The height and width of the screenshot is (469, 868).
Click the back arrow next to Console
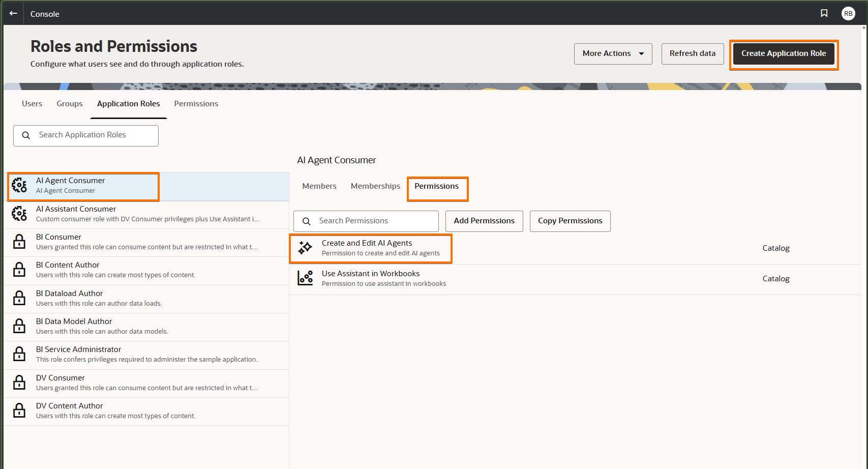click(x=13, y=13)
